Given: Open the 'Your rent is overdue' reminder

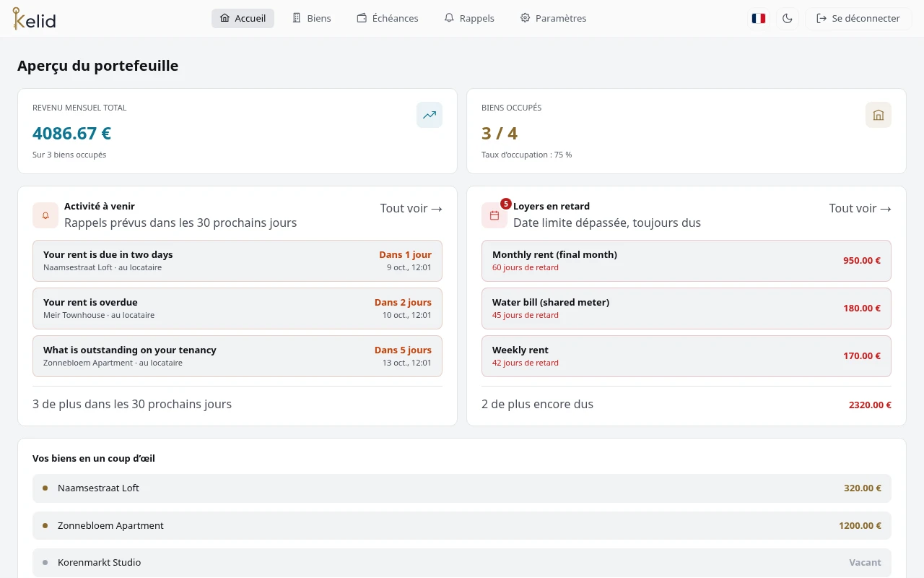Looking at the screenshot, I should click(237, 309).
